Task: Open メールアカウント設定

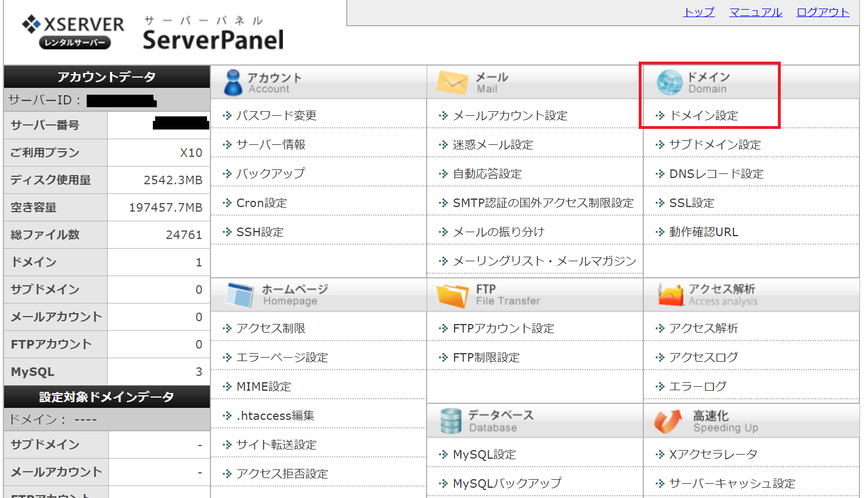Action: point(510,116)
